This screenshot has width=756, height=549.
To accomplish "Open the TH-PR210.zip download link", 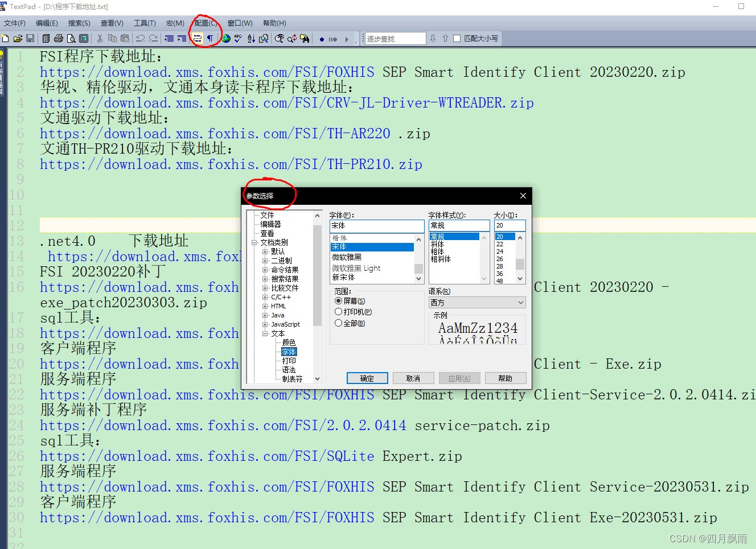I will coord(231,164).
